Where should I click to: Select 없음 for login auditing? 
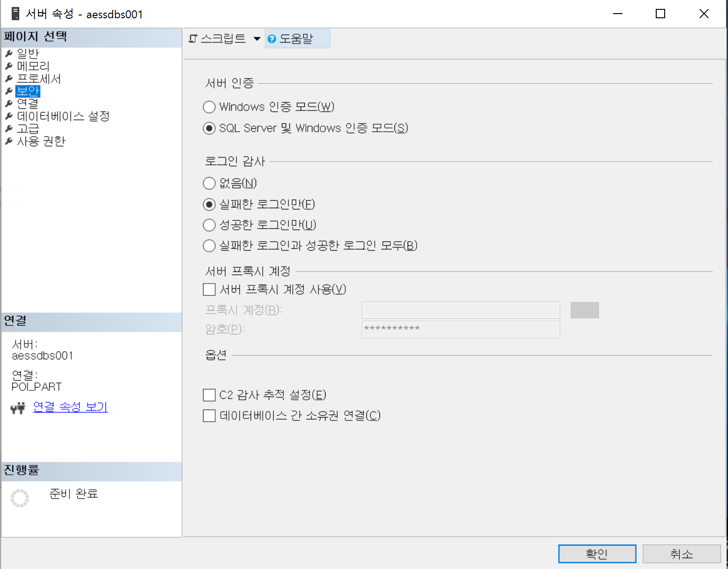209,183
